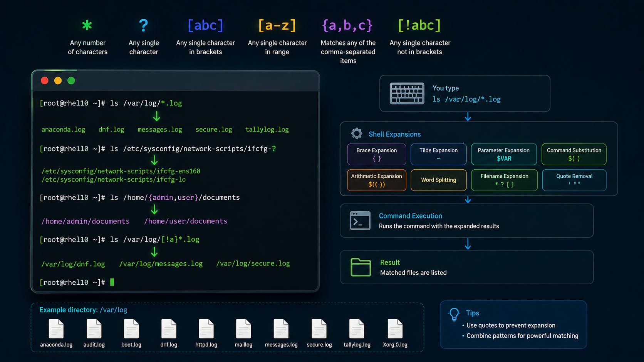644x362 pixels.
Task: Click 'Use quotes to prevent expansion' tip
Action: click(x=511, y=325)
